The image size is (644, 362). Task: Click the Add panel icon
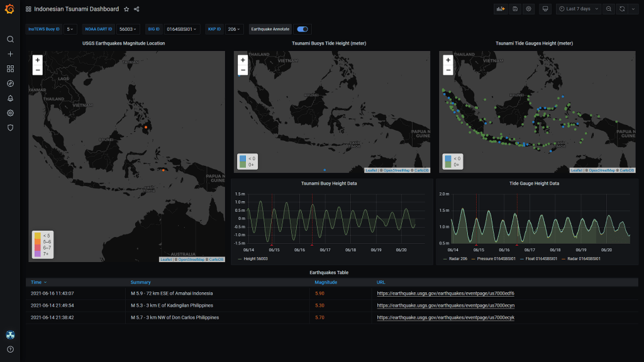[501, 9]
